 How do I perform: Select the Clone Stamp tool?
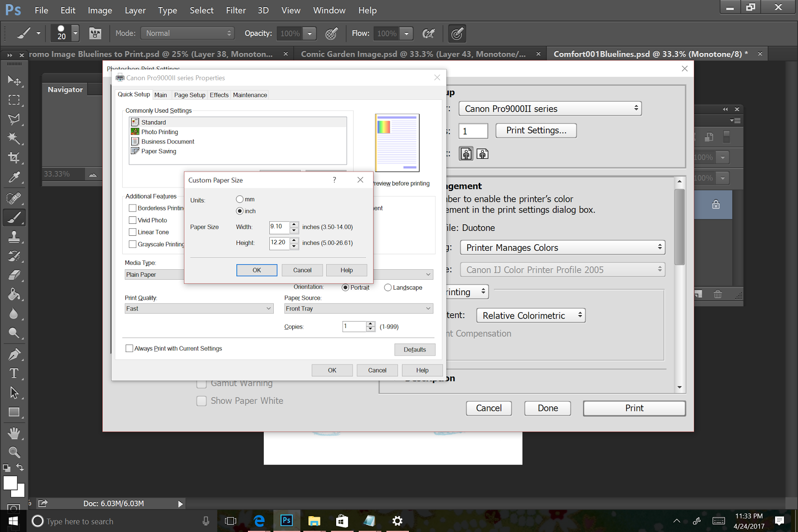[14, 236]
